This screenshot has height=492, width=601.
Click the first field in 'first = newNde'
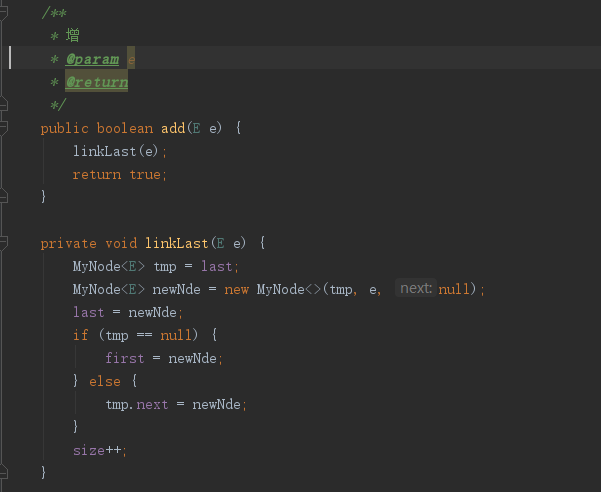point(125,358)
